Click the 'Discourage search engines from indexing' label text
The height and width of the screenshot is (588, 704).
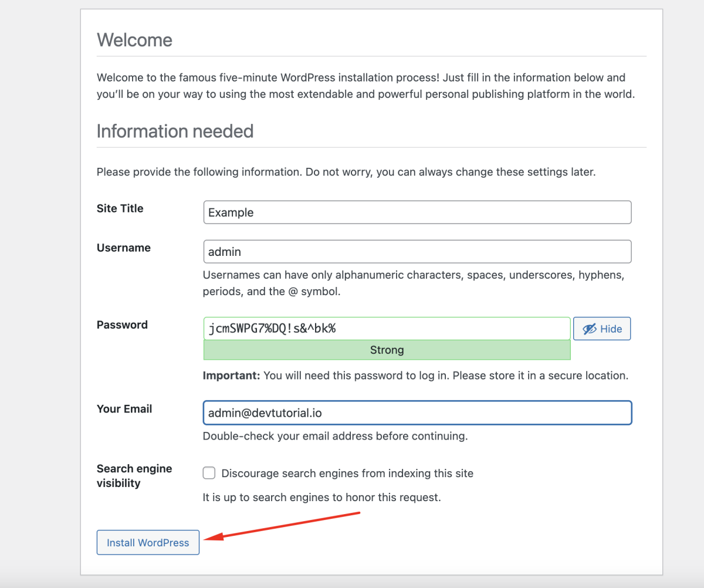pyautogui.click(x=347, y=473)
